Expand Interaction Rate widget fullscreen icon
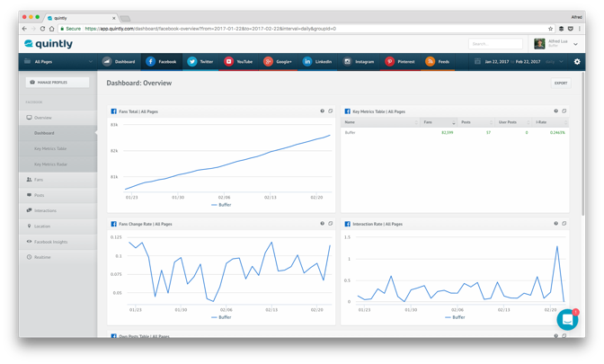This screenshot has width=604, height=364. tap(564, 224)
